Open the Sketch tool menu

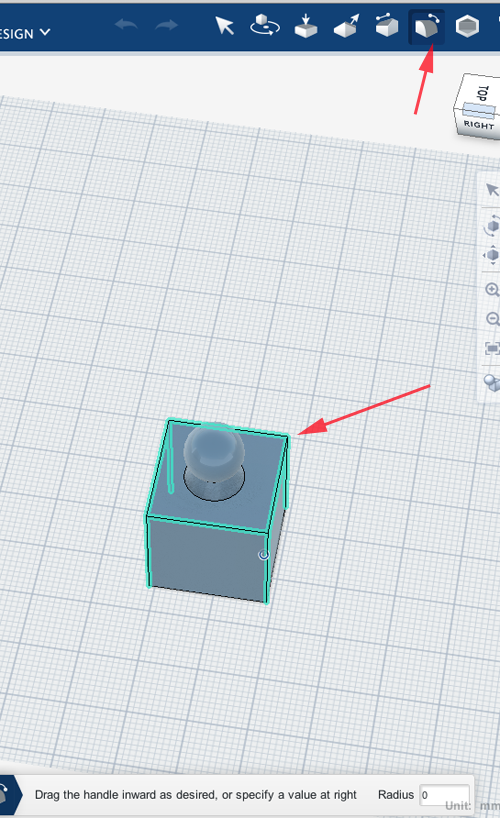tap(346, 26)
